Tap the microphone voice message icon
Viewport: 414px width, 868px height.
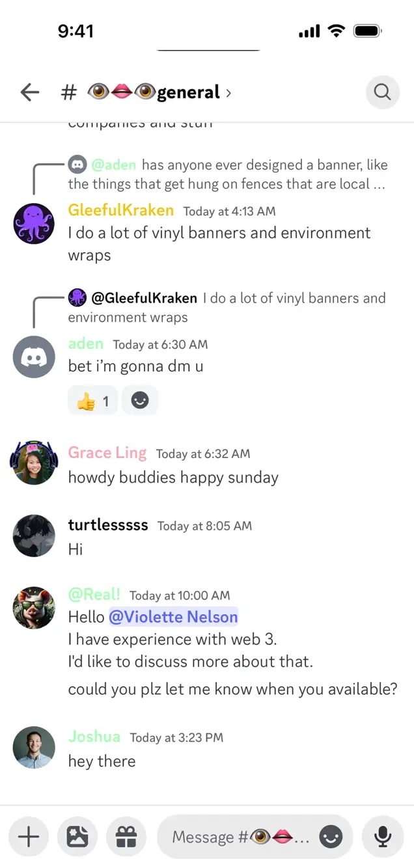[x=383, y=837]
